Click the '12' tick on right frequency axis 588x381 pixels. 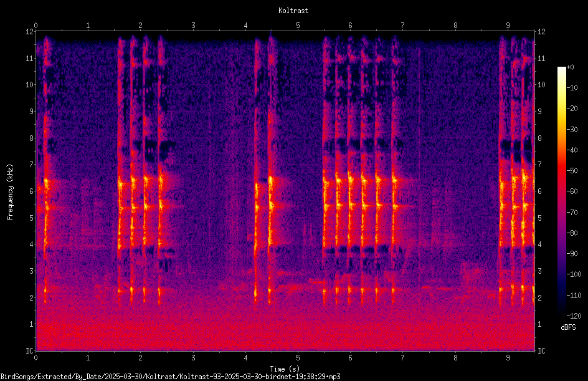[541, 32]
